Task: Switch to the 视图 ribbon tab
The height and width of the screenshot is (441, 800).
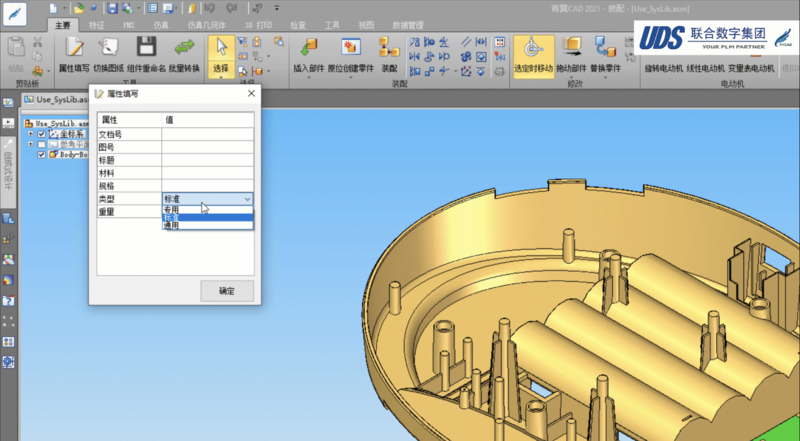Action: point(366,25)
